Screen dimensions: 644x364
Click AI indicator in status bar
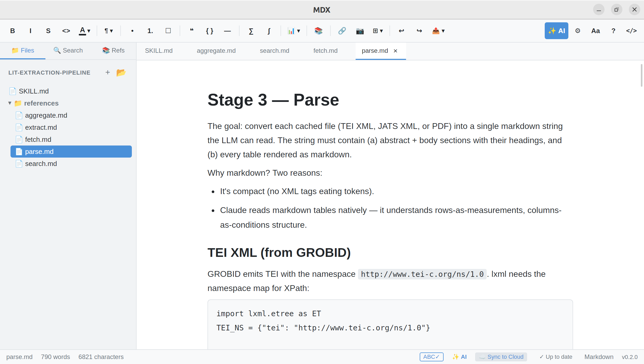[460, 357]
